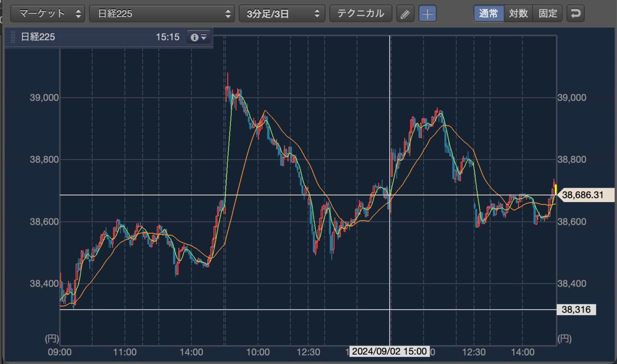This screenshot has width=617, height=364.
Task: Expand the 日経225 symbol selector
Action: pyautogui.click(x=162, y=13)
